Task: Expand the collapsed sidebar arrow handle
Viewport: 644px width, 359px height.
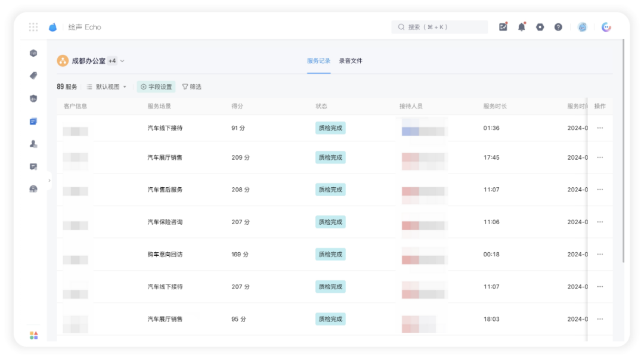Action: tap(49, 180)
